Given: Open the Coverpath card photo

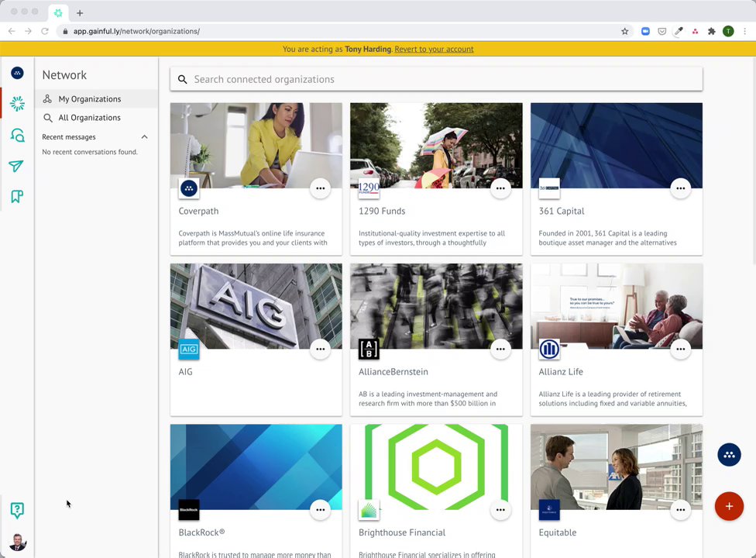Looking at the screenshot, I should pyautogui.click(x=256, y=145).
